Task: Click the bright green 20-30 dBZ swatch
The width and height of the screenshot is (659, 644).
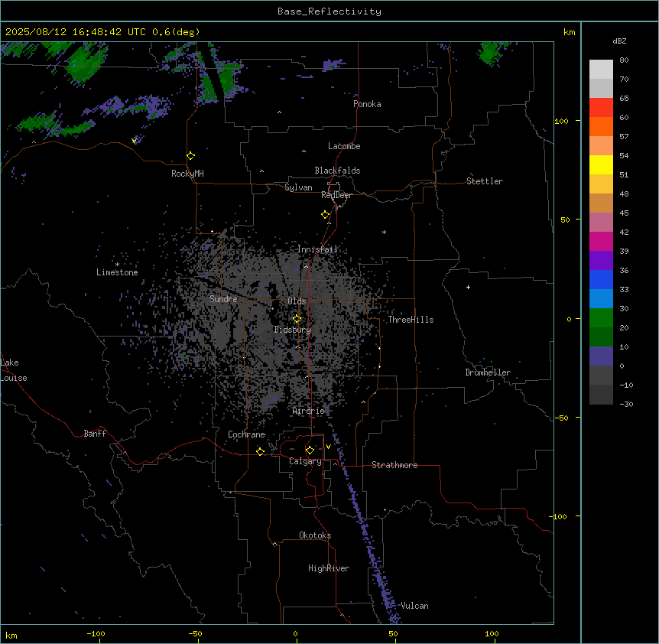Action: click(601, 318)
